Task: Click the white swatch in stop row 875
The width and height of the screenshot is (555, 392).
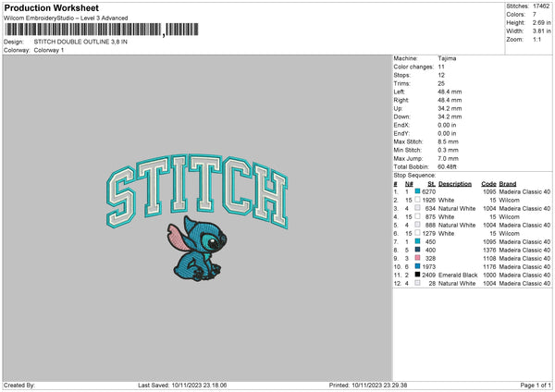Action: [418, 216]
